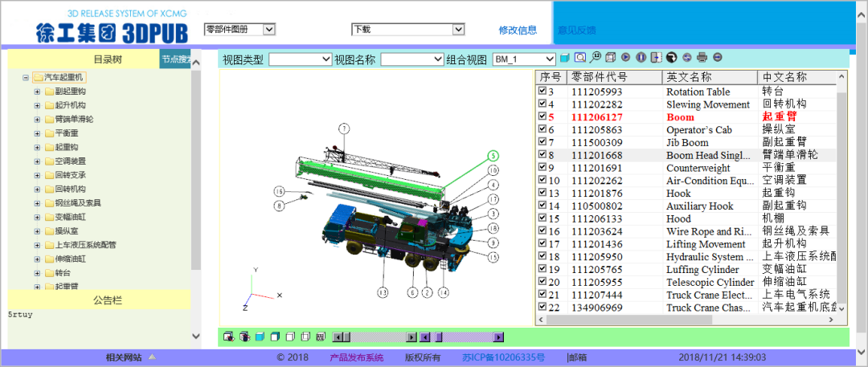Viewport: 868px width, 367px height.
Task: Uncheck the checkbox for row 6 Operator's Cab
Action: coord(542,130)
